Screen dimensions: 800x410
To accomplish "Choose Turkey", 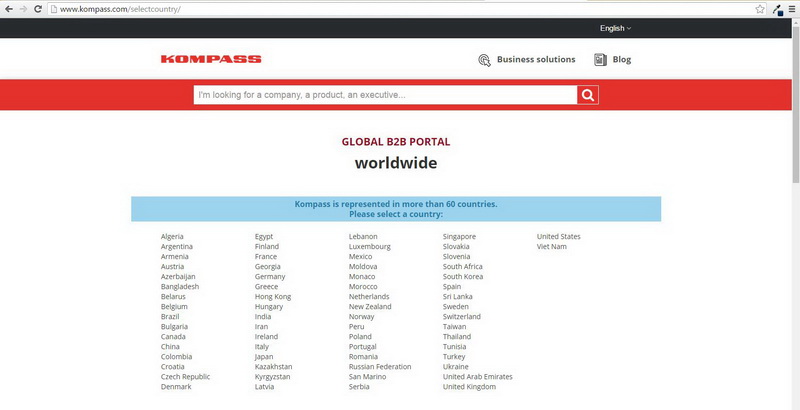I will click(454, 357).
